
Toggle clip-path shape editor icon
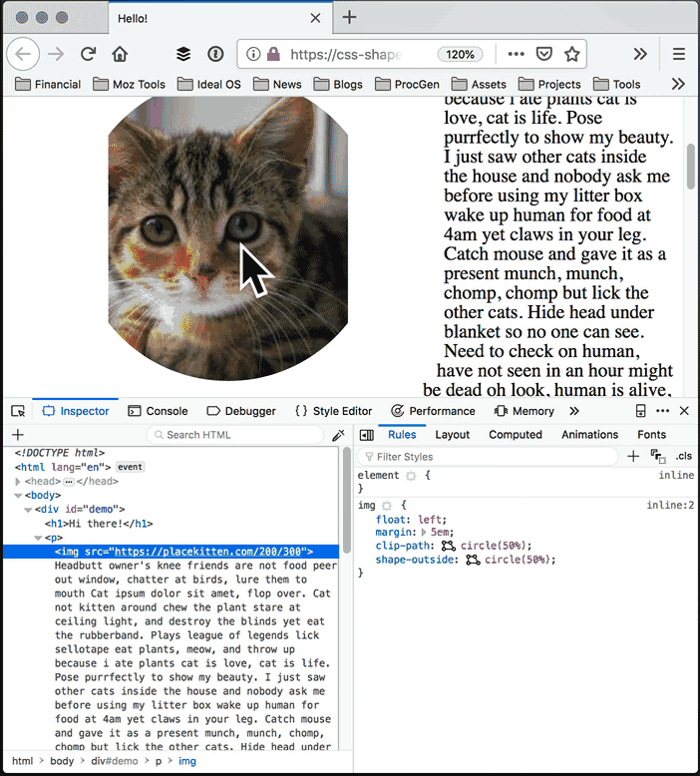(448, 546)
